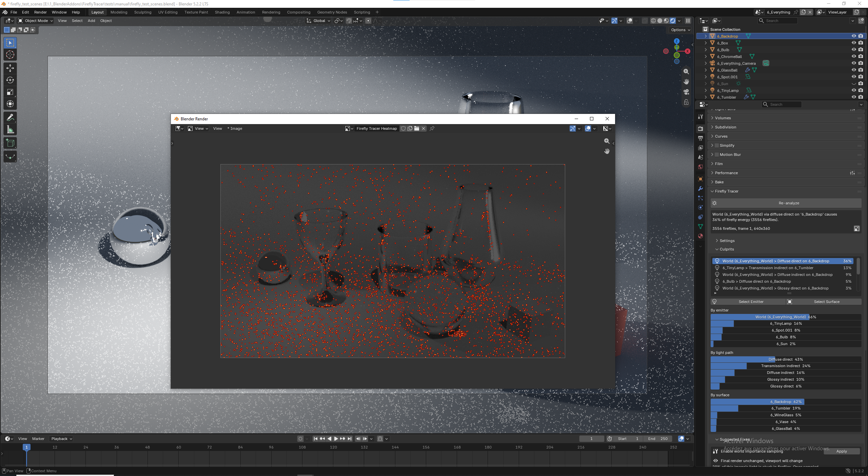
Task: Toggle camera view icon in viewport
Action: click(686, 92)
